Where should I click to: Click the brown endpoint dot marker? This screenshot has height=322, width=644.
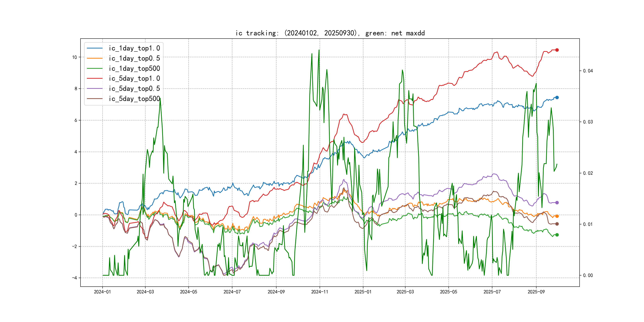557,224
